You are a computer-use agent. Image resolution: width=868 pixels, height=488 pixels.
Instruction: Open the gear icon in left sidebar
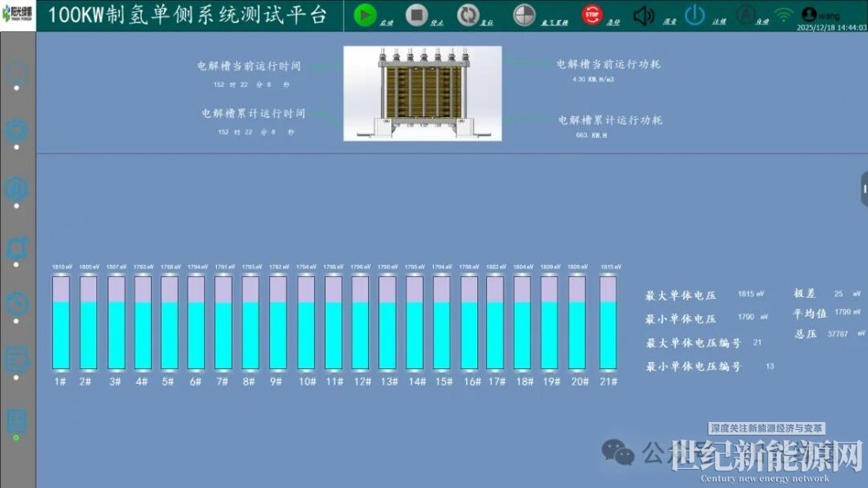click(16, 131)
